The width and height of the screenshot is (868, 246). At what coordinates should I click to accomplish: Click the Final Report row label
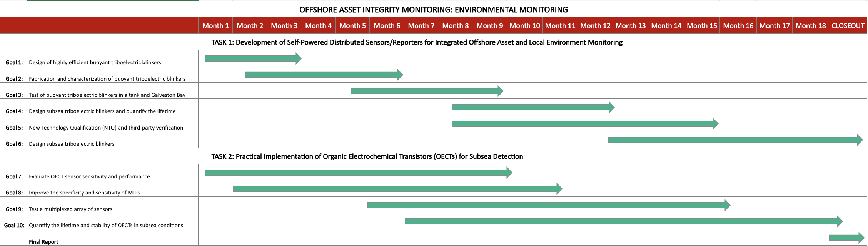pos(43,242)
